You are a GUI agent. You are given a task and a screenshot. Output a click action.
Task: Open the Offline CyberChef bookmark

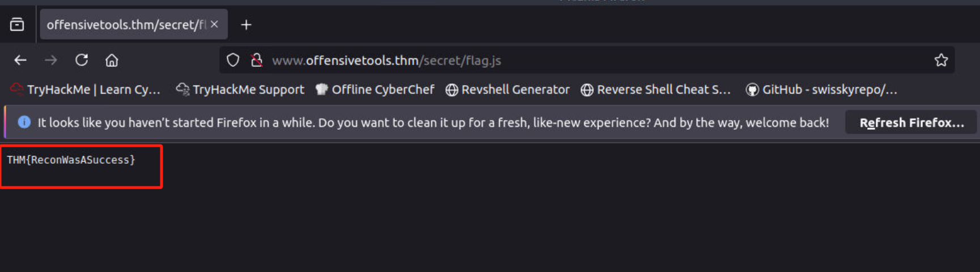click(x=375, y=90)
